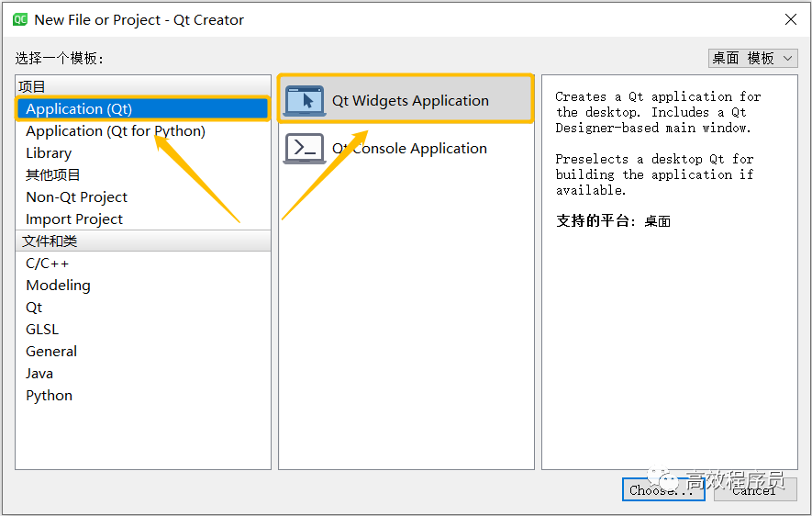Select the Qt Console Application template label
The image size is (812, 516).
tap(409, 149)
